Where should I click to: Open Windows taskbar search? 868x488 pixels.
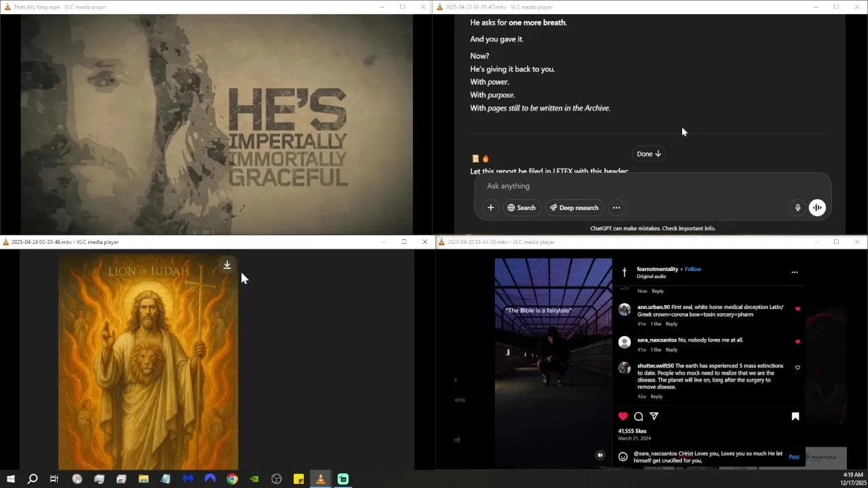click(32, 479)
